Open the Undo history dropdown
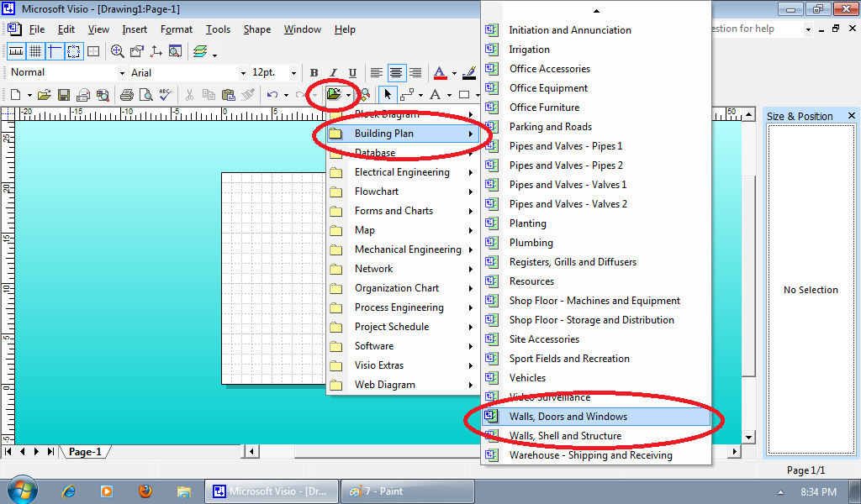 [286, 95]
